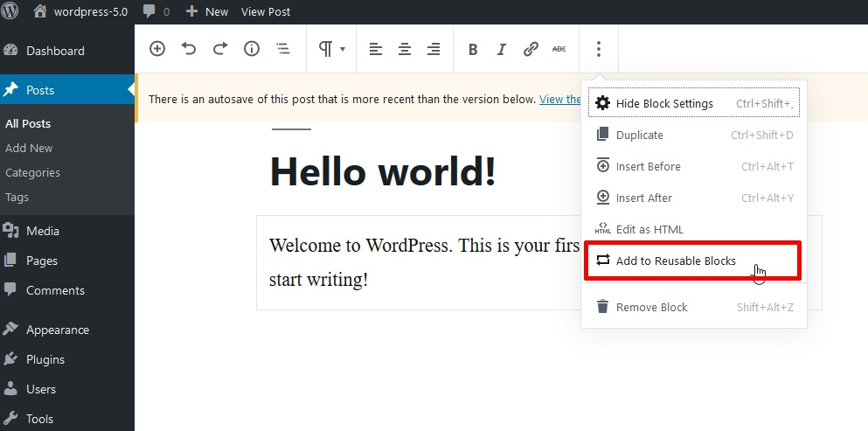Click the Remove Block trash icon

click(602, 306)
